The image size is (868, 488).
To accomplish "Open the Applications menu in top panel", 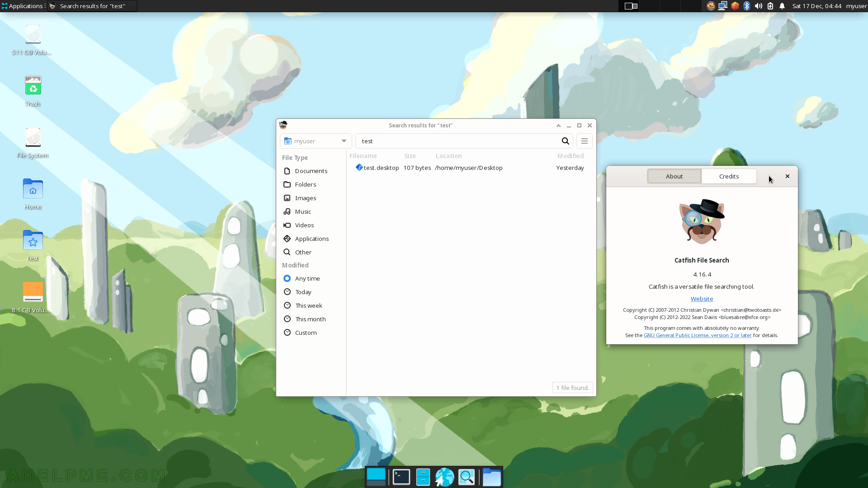I will point(23,6).
